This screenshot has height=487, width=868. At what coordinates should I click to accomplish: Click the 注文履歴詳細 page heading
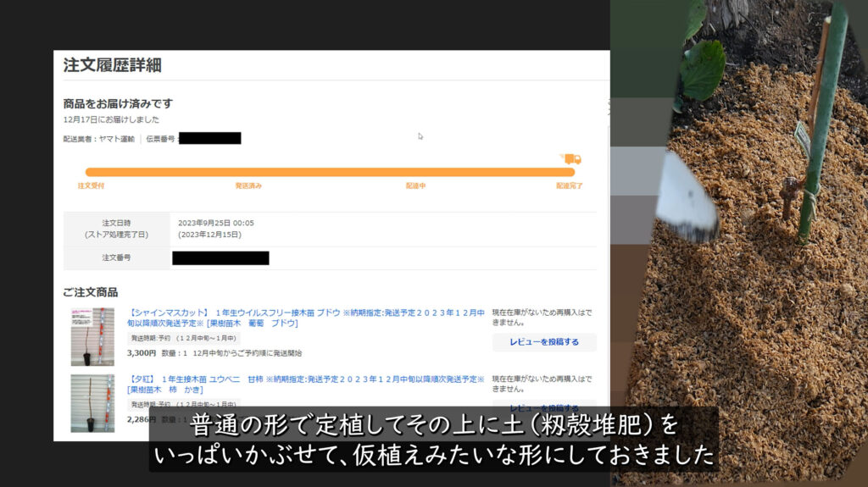point(112,65)
